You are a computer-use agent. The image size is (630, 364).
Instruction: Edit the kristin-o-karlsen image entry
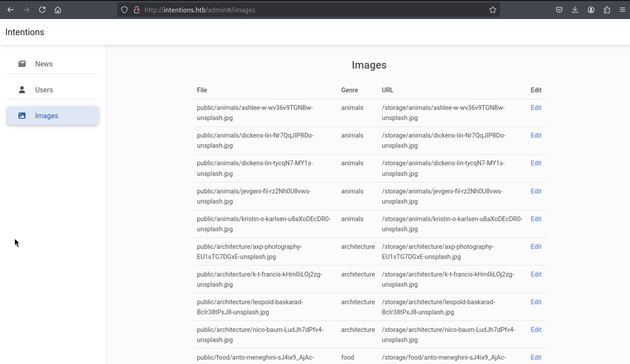536,219
